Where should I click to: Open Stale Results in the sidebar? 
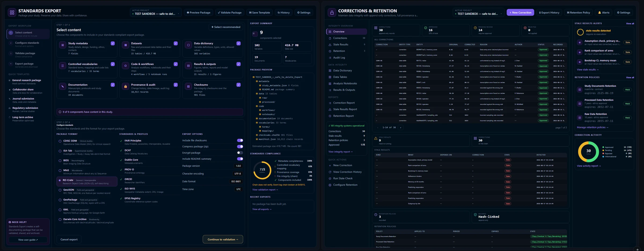coord(347,45)
